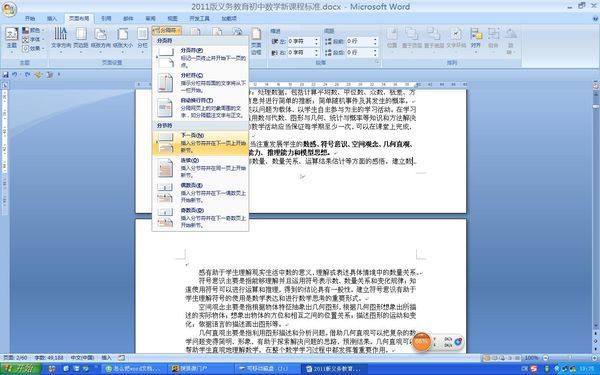Redo the action in quick access toolbar
Image resolution: width=600 pixels, height=375 pixels.
coord(27,75)
